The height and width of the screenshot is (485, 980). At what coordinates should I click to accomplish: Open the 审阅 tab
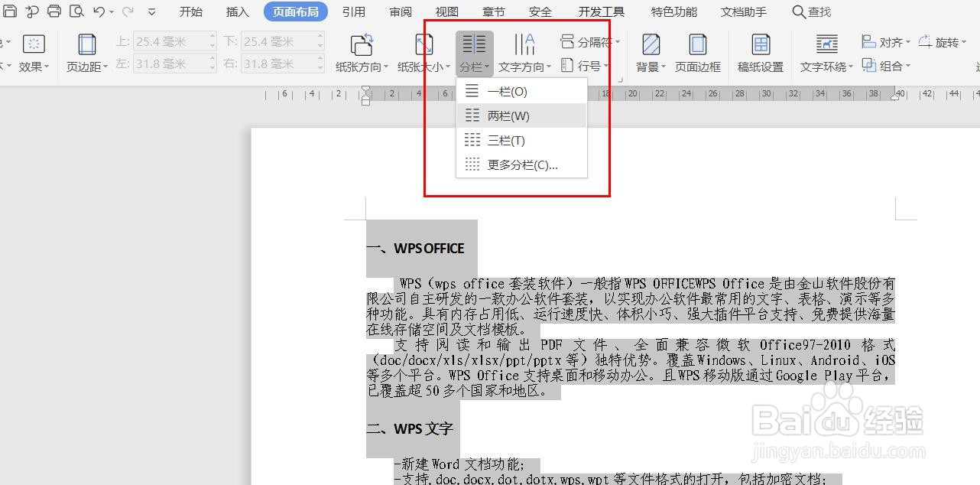(x=401, y=11)
